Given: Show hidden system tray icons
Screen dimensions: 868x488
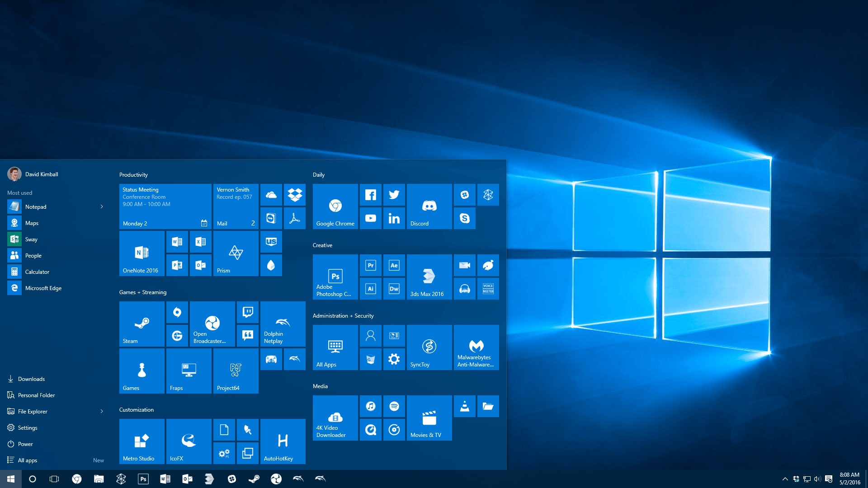Looking at the screenshot, I should pos(785,479).
